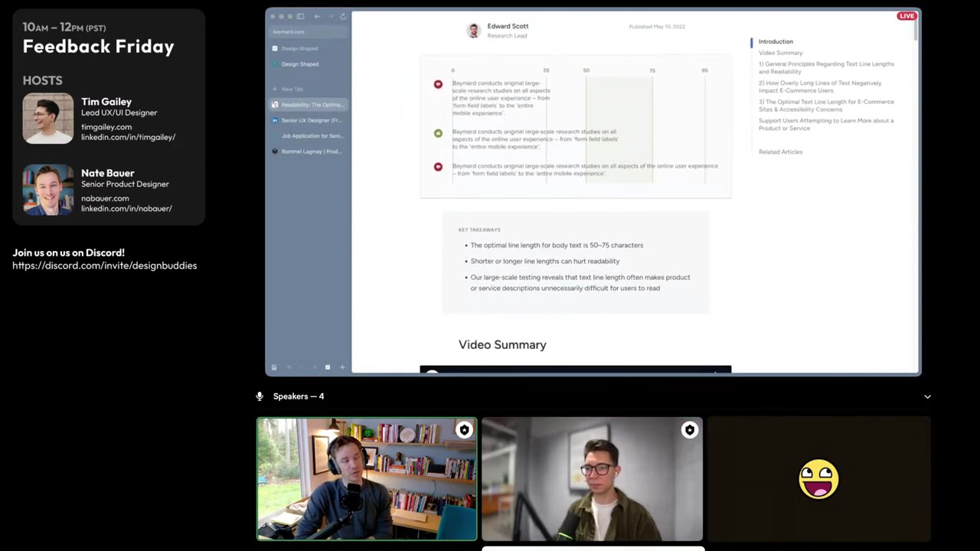Viewport: 980px width, 551px height.
Task: Click the green thumbs-up icon beside second sample
Action: (x=438, y=133)
